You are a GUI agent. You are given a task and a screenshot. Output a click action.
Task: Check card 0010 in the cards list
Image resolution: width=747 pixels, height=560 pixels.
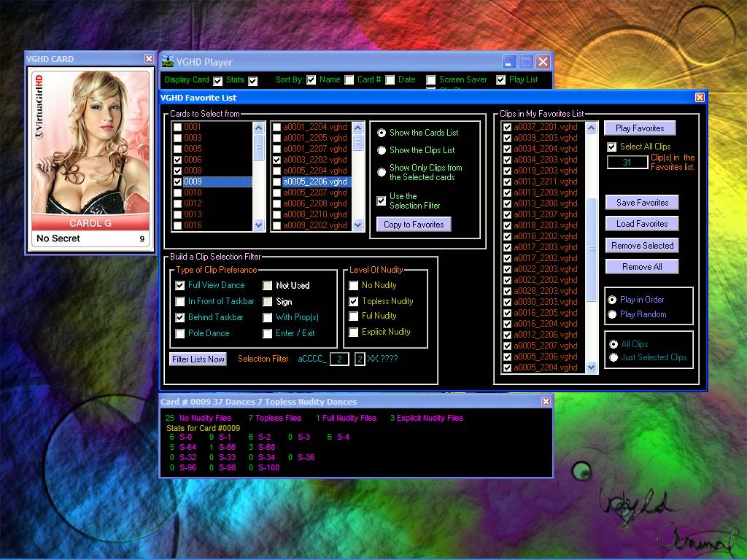[178, 192]
